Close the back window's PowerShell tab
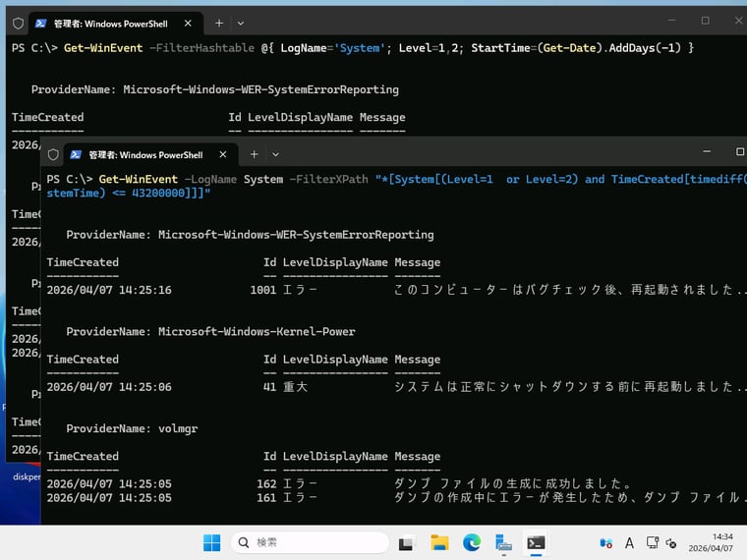Screen dimensions: 747x560 [x=188, y=23]
